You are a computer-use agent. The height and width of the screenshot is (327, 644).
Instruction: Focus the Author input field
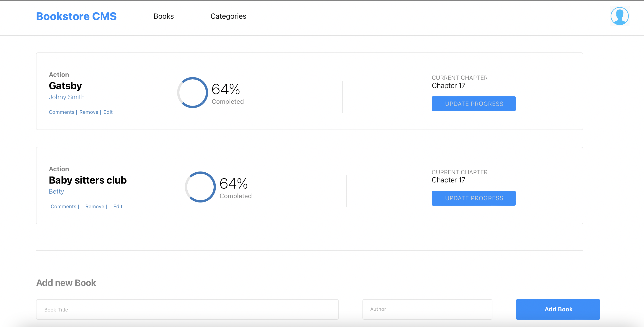427,309
